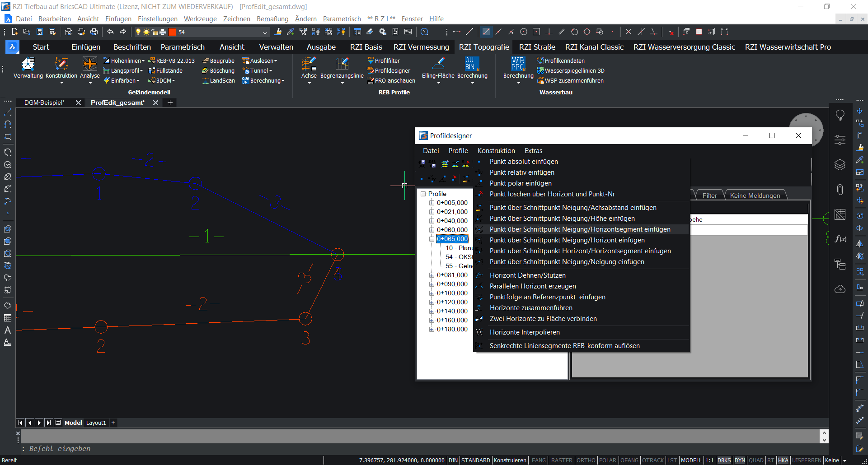Click the intersection snap X icon
868x465 pixels.
point(628,32)
